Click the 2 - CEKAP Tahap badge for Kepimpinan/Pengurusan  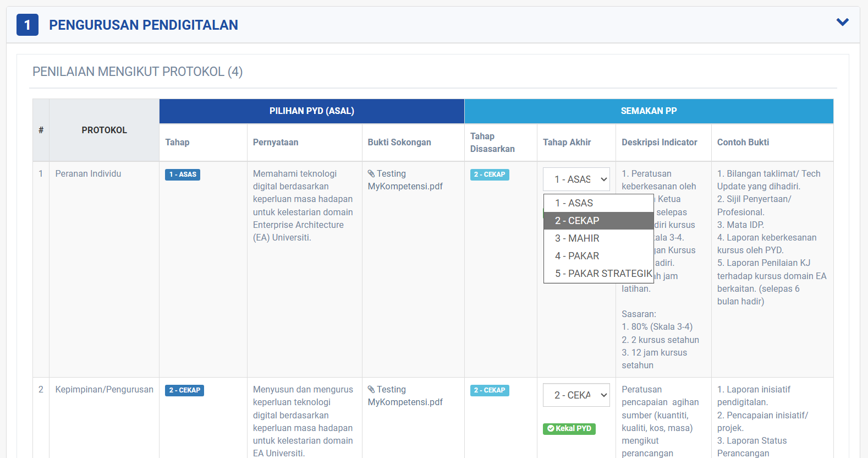[x=184, y=390]
